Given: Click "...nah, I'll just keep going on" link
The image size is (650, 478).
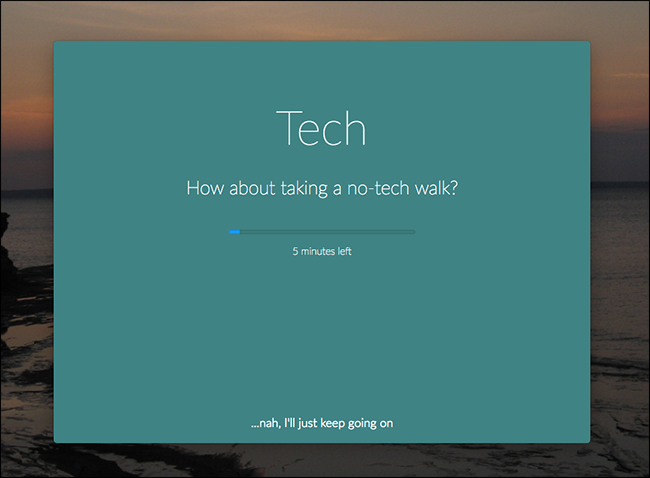Looking at the screenshot, I should click(x=322, y=423).
